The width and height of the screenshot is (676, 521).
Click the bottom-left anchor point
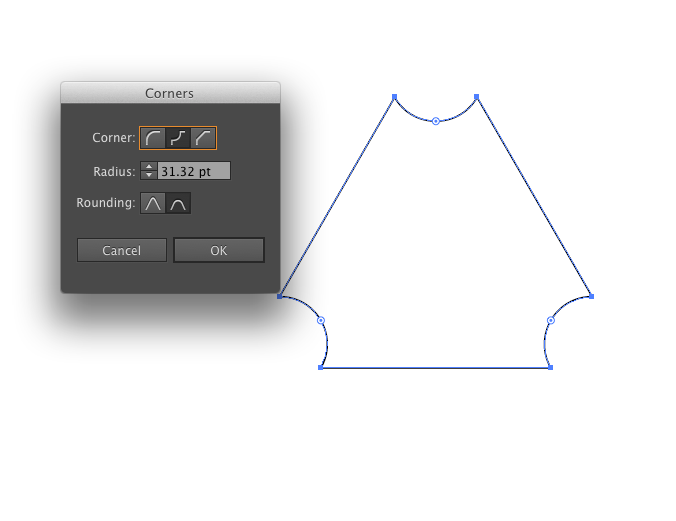pos(320,367)
